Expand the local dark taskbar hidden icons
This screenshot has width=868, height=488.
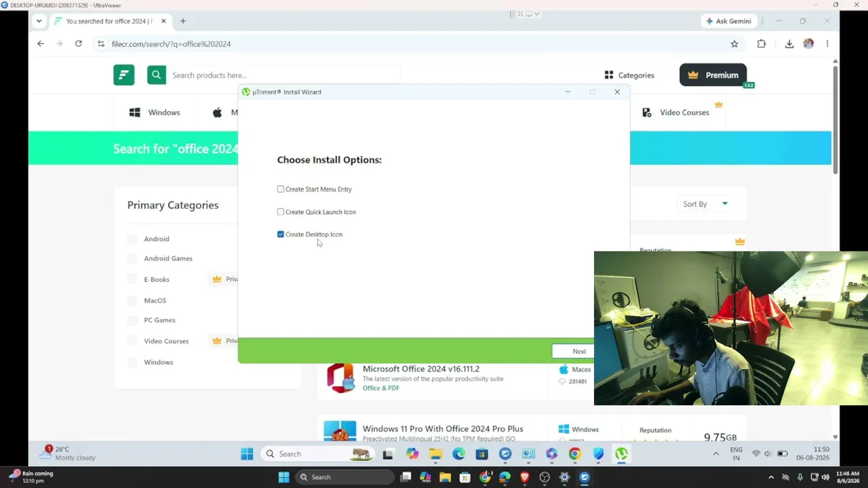(771, 477)
